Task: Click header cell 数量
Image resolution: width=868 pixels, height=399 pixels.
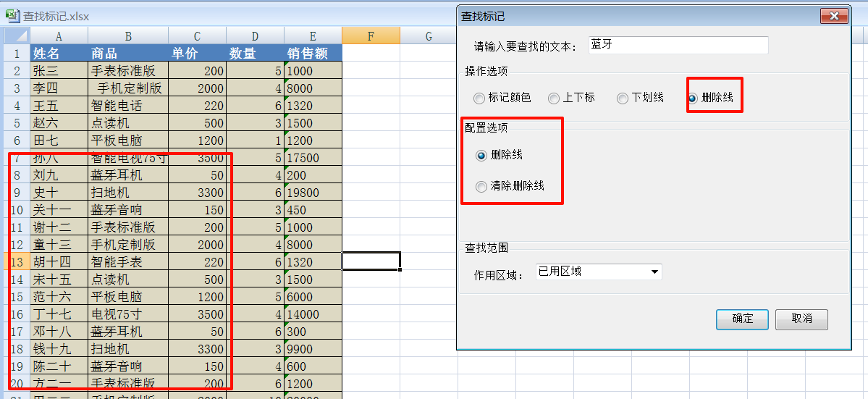Action: coord(256,53)
